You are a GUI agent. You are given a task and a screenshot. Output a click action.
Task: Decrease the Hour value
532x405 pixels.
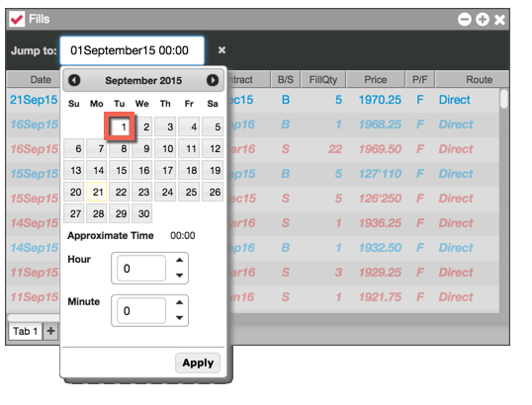click(x=180, y=276)
